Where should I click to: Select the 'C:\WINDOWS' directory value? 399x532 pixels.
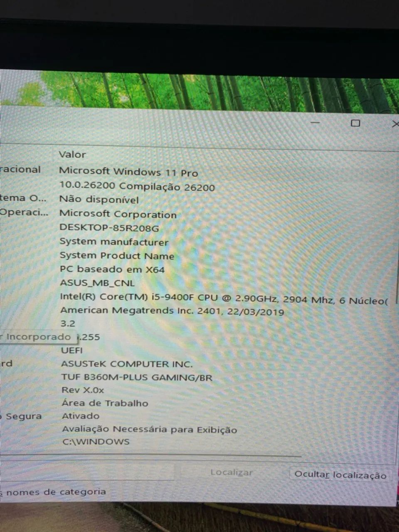point(96,442)
